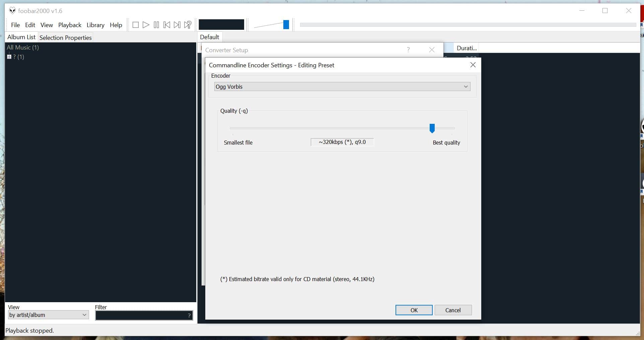Click the Stop playback button
Screen dimensions: 644x340
(x=136, y=25)
